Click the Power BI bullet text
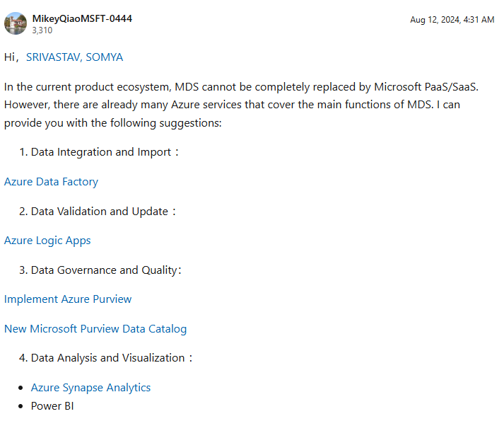Image resolution: width=504 pixels, height=421 pixels. click(x=52, y=406)
